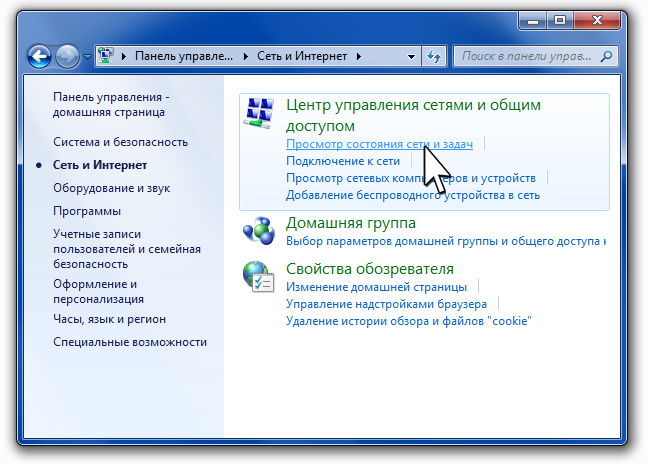This screenshot has width=649, height=464.
Task: Click the Домашняя группа globe icon
Action: pos(259,231)
